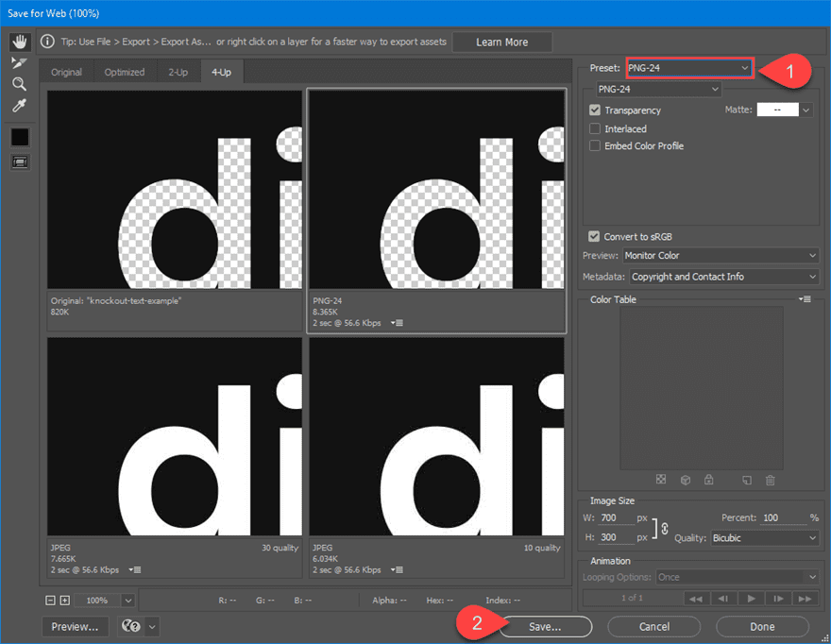The image size is (831, 644).
Task: Click the Learn More button
Action: click(501, 42)
